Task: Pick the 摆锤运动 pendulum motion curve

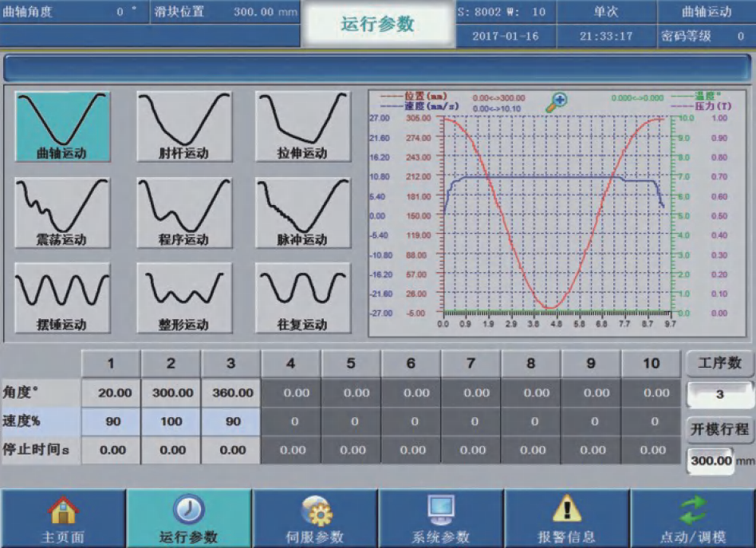Action: (x=62, y=298)
